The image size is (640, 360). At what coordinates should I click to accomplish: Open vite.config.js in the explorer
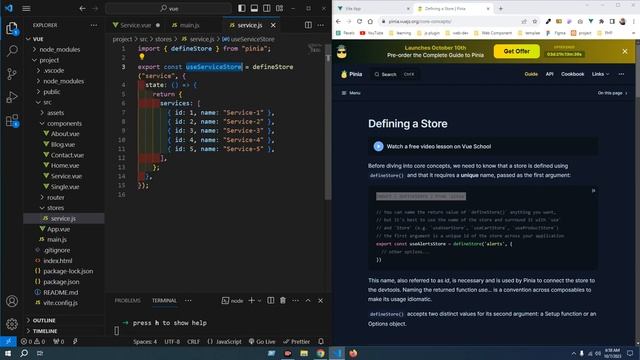tap(60, 303)
